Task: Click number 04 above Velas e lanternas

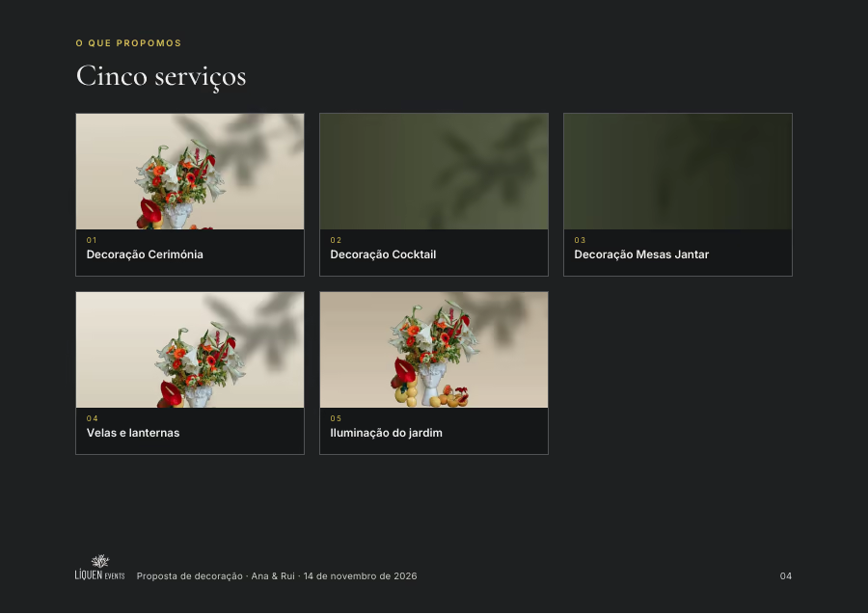Action: coord(92,418)
